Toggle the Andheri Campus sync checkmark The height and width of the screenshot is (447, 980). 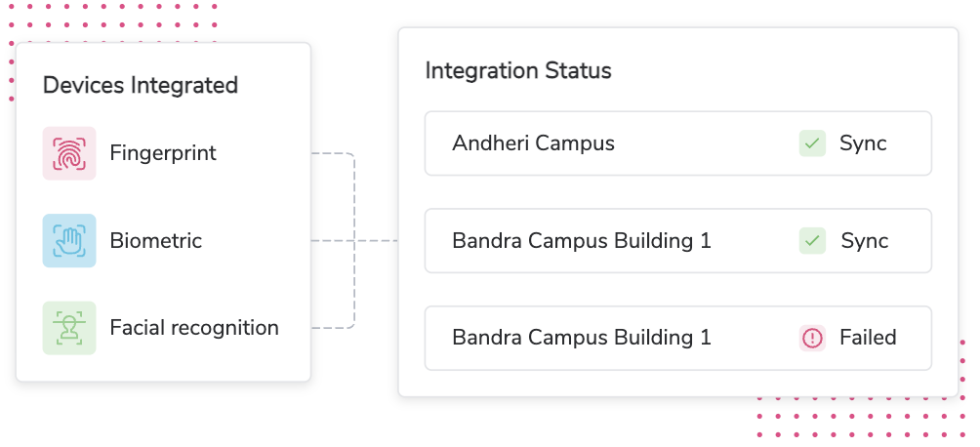click(812, 143)
